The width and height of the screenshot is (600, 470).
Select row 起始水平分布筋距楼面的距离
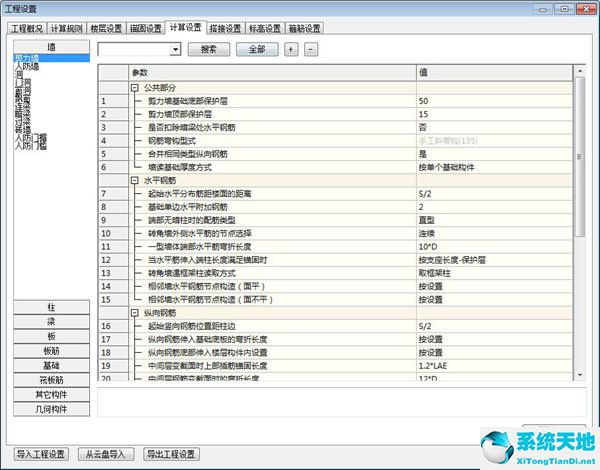pyautogui.click(x=335, y=194)
